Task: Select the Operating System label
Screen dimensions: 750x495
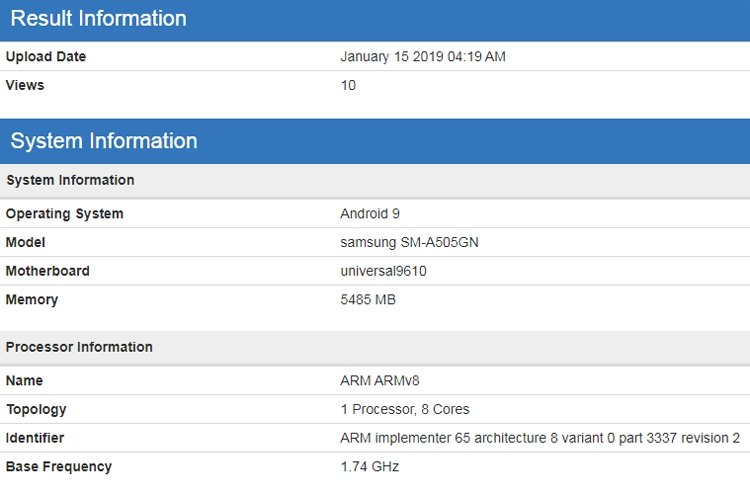Action: point(65,214)
